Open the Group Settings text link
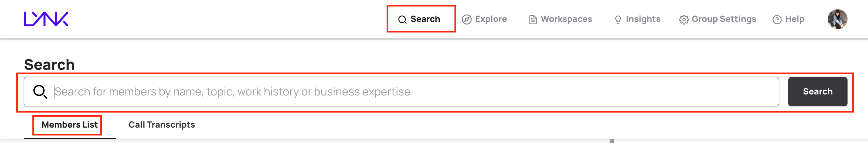Image resolution: width=868 pixels, height=143 pixels. (x=724, y=19)
